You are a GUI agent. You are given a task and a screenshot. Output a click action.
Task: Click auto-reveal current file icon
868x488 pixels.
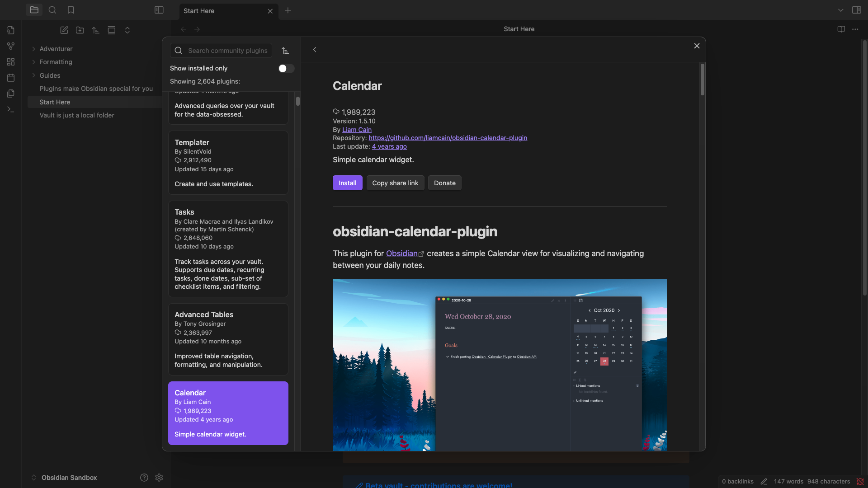click(112, 30)
